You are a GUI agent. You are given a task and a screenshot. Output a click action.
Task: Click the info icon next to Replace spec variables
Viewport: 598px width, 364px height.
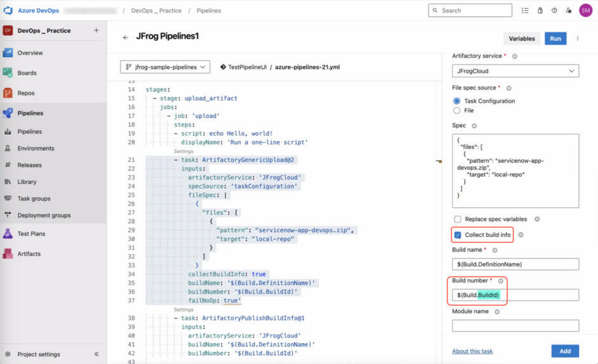coord(537,219)
